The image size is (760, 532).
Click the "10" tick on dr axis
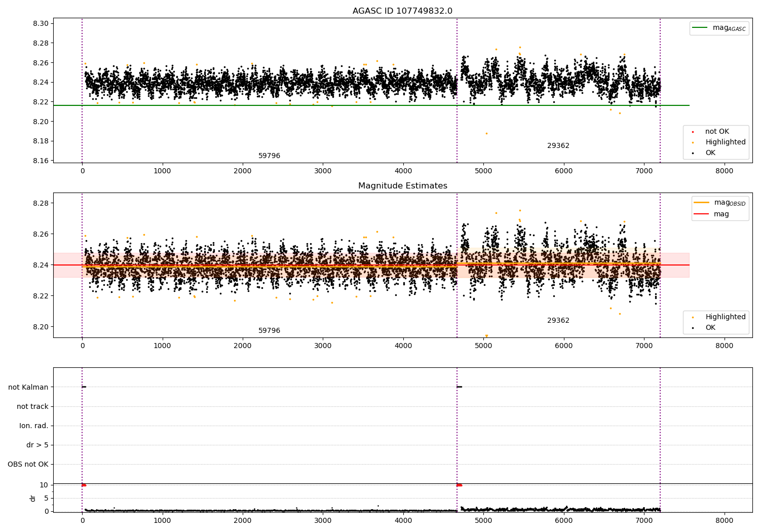(x=44, y=485)
